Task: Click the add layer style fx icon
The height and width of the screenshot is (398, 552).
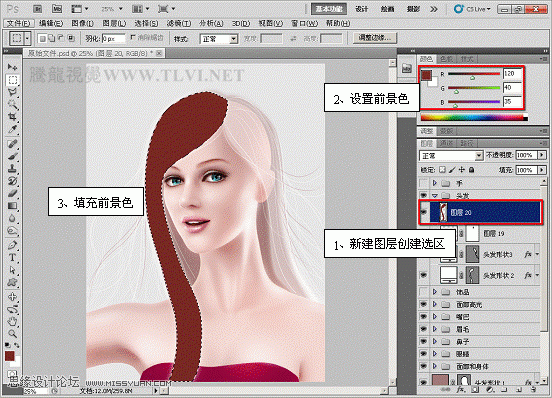Action: coord(461,390)
